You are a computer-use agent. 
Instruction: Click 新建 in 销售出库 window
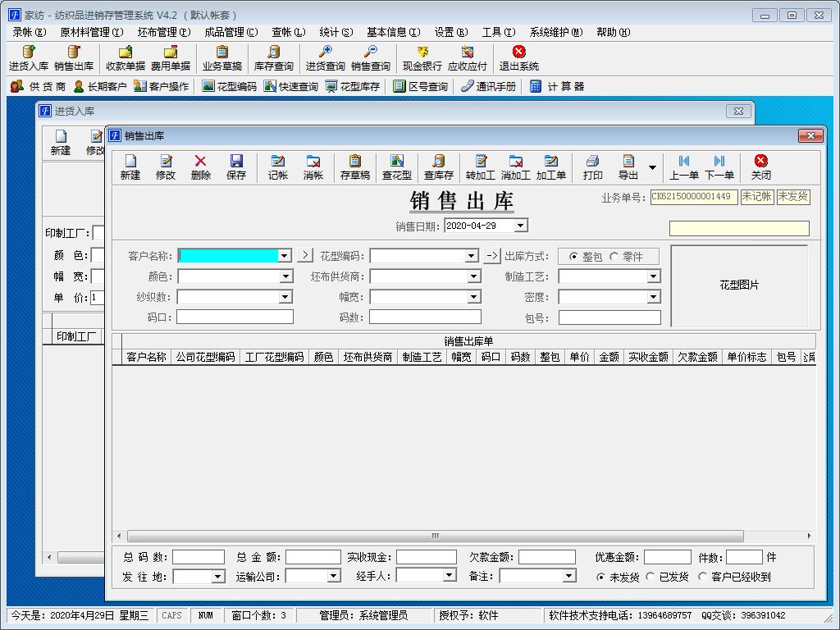pos(130,167)
